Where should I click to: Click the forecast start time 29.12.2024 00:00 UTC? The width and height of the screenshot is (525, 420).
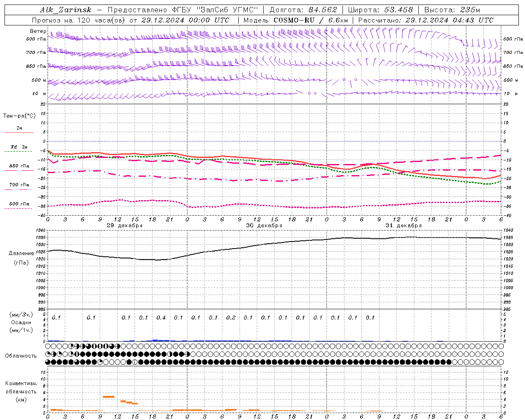(x=185, y=20)
